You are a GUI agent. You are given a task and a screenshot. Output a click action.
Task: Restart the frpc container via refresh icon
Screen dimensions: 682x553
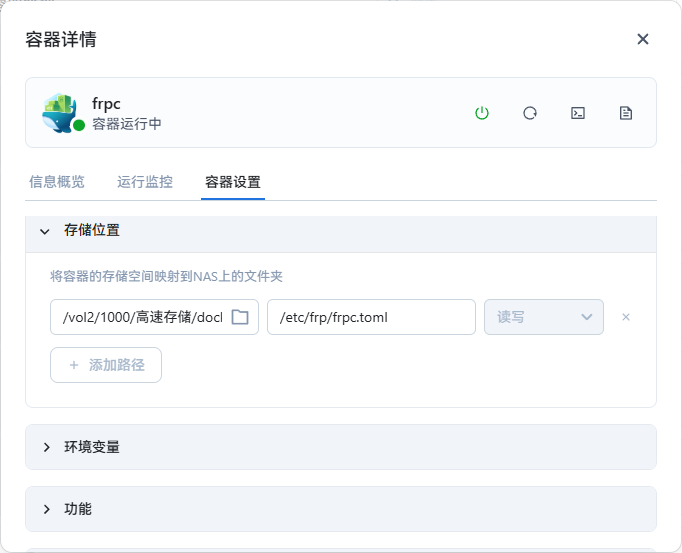529,113
